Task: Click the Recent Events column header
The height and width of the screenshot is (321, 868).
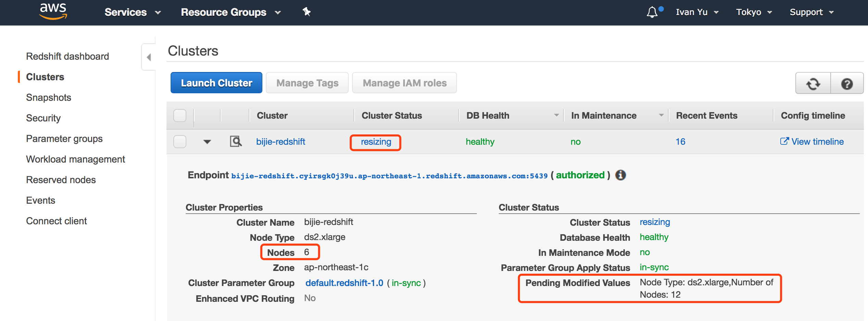Action: (x=707, y=116)
